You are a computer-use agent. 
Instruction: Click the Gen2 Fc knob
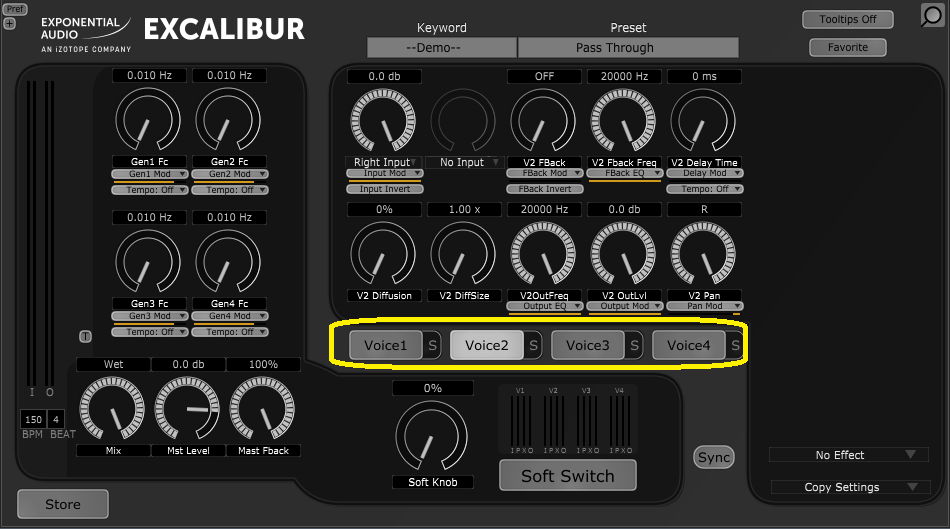[x=228, y=120]
